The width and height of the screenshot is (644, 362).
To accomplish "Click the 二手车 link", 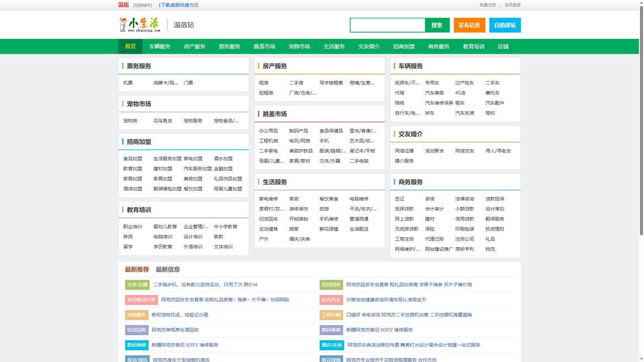I will coord(493,83).
